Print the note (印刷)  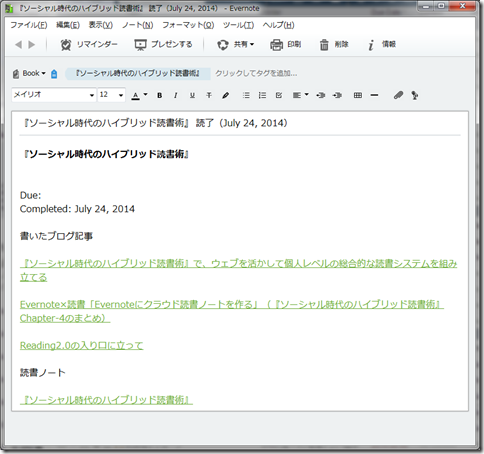pos(286,45)
